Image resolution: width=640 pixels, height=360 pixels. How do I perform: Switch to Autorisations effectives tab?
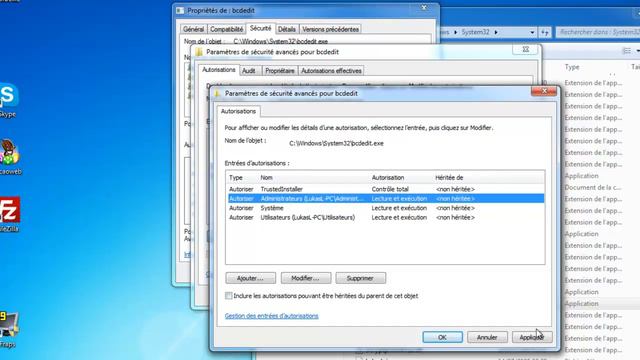click(x=331, y=71)
